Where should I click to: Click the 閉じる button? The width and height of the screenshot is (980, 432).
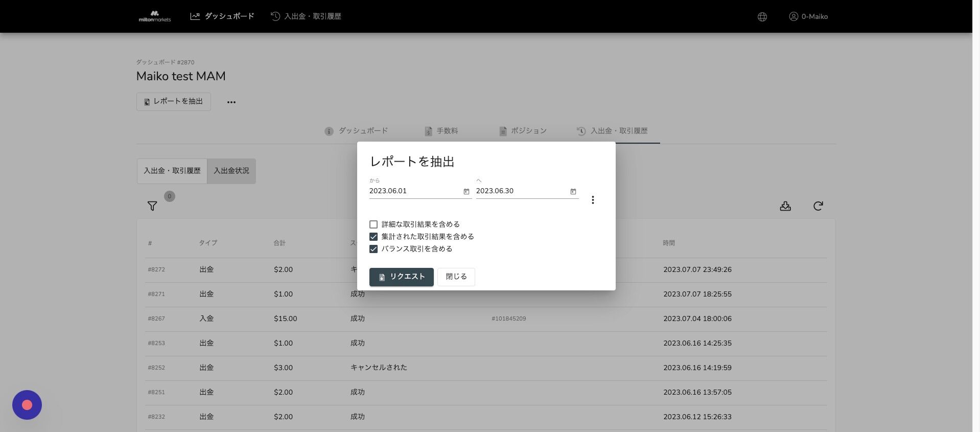[x=456, y=277]
